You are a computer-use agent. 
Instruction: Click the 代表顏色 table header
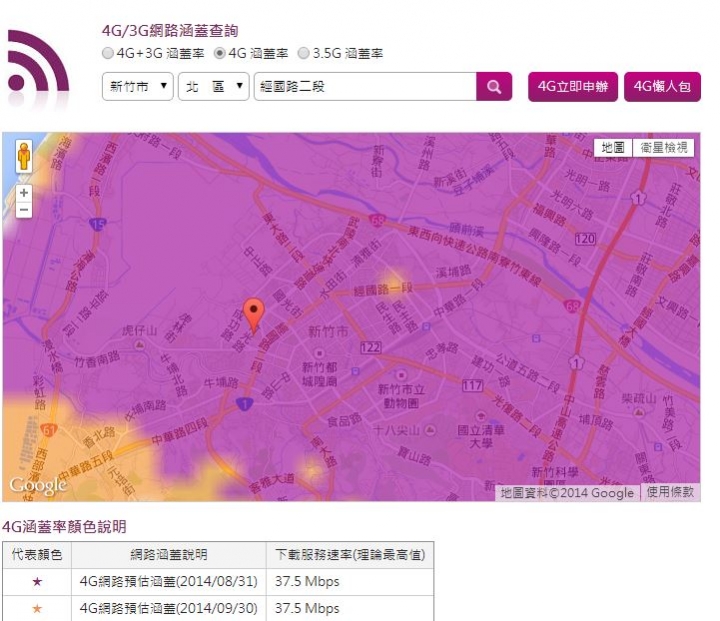(x=37, y=554)
